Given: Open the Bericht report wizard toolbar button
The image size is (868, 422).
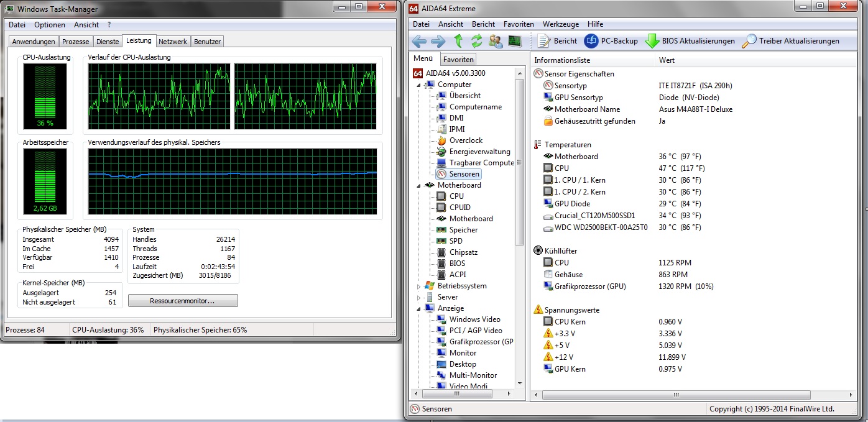Looking at the screenshot, I should 557,41.
